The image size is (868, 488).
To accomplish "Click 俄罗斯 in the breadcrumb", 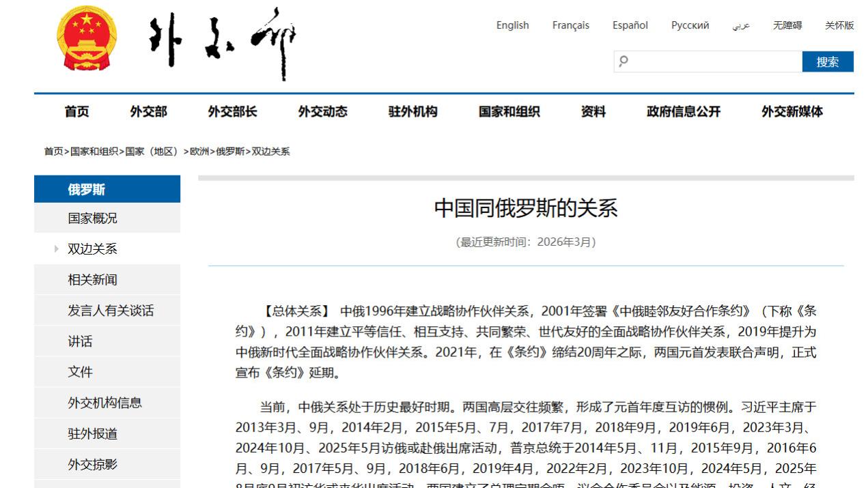I will point(230,152).
